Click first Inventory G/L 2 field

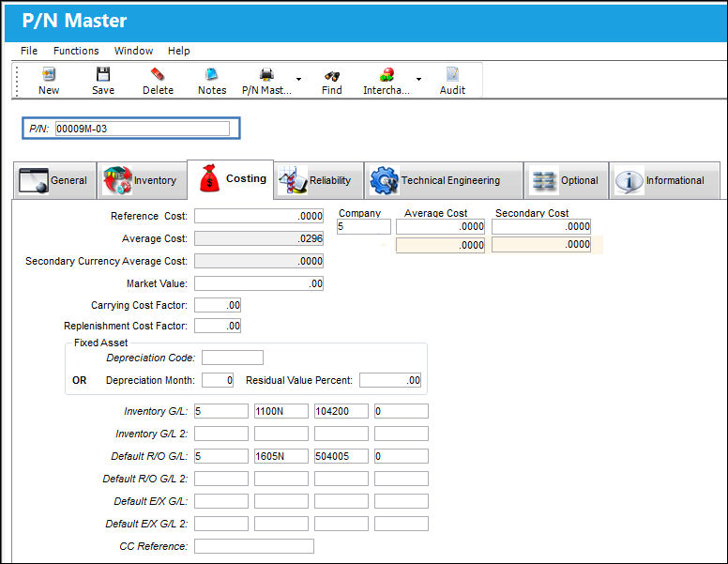coord(221,434)
